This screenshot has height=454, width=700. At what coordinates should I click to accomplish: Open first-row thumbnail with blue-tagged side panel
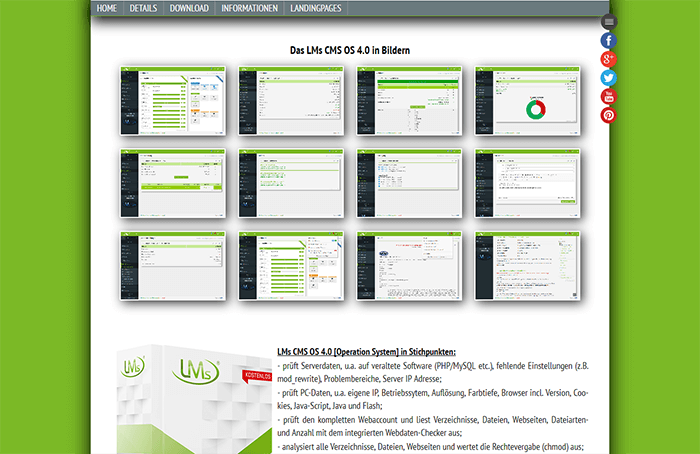173,101
